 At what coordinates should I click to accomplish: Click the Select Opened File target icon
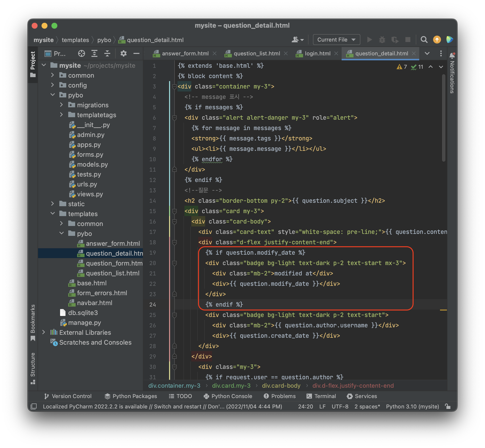click(x=81, y=53)
